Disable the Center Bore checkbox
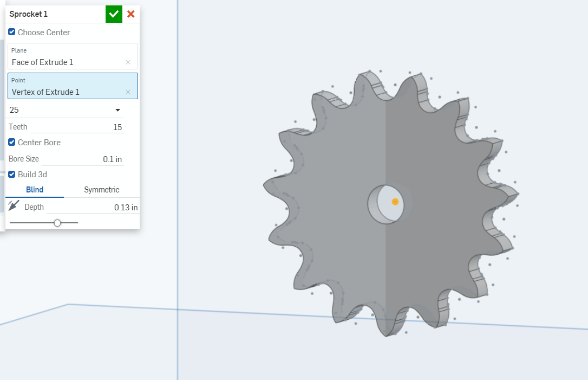The width and height of the screenshot is (588, 380). pos(12,142)
